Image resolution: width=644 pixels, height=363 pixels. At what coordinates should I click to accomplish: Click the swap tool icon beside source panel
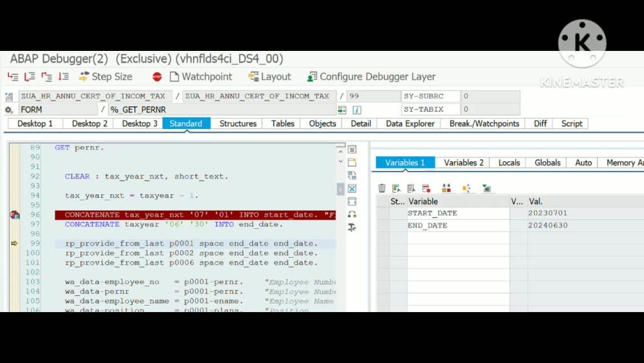pos(352,175)
